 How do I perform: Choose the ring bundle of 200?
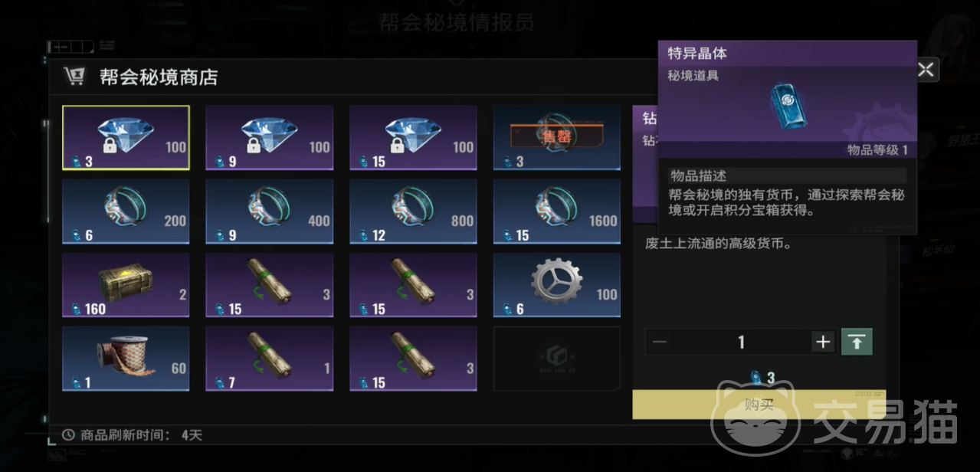126,211
